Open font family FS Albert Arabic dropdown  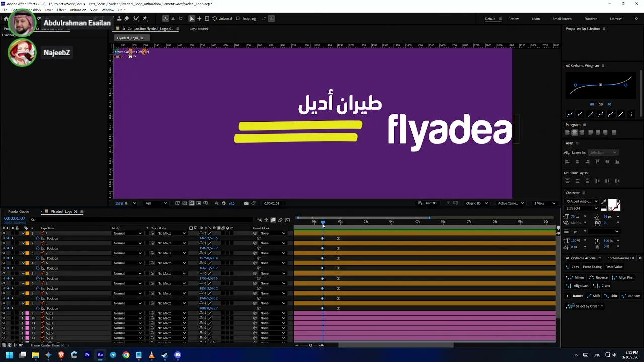point(582,202)
